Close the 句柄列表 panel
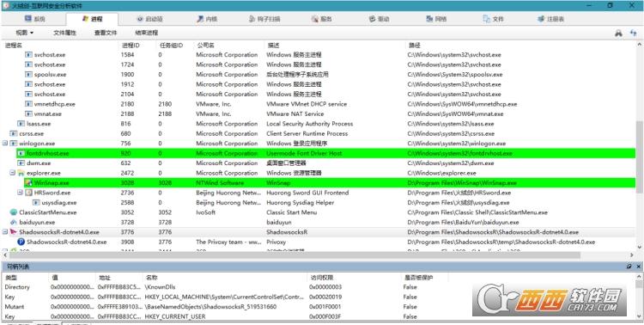644x325 pixels. 638,267
